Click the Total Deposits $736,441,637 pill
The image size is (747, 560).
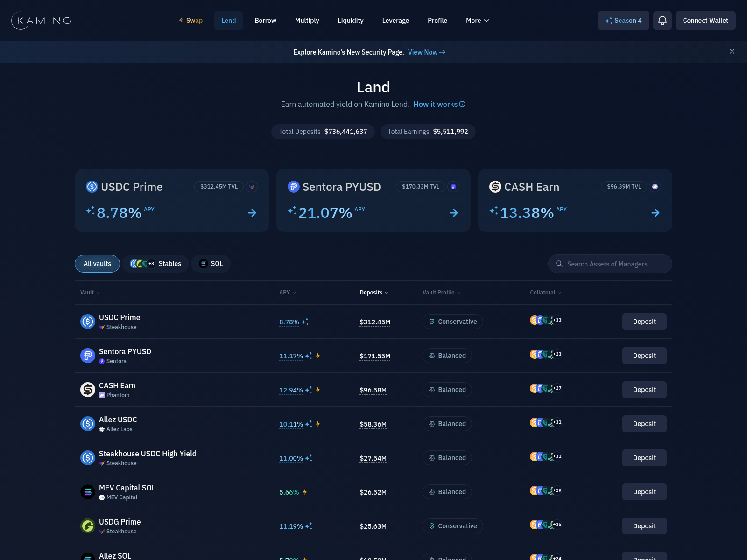click(323, 132)
